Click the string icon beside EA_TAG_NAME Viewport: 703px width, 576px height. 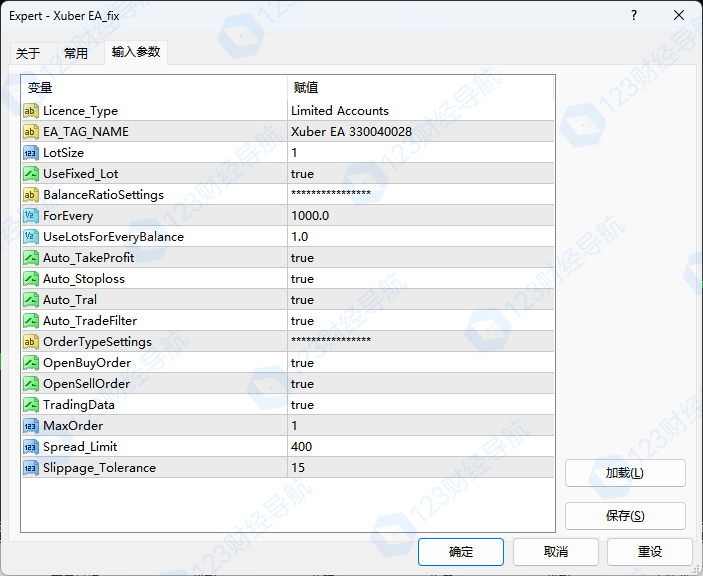30,132
